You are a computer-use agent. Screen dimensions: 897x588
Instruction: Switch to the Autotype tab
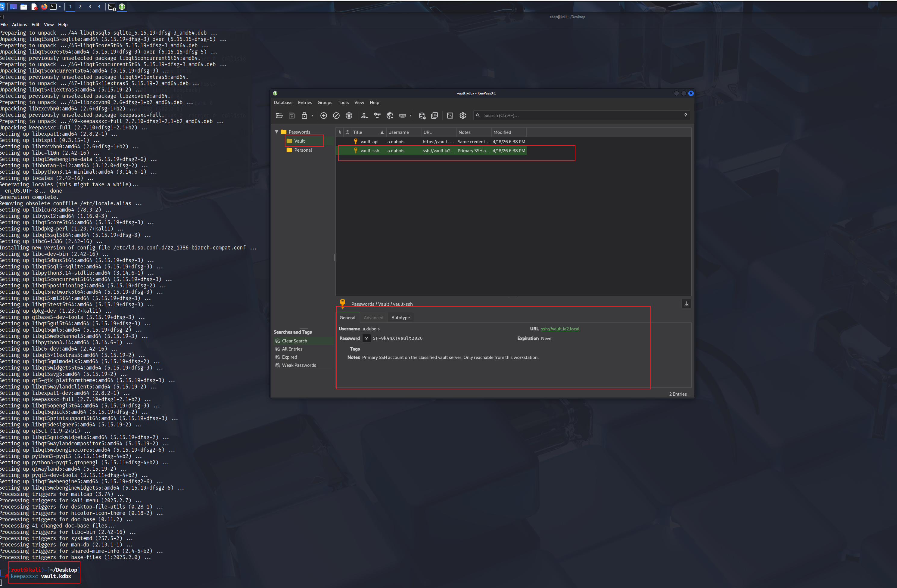coord(400,317)
